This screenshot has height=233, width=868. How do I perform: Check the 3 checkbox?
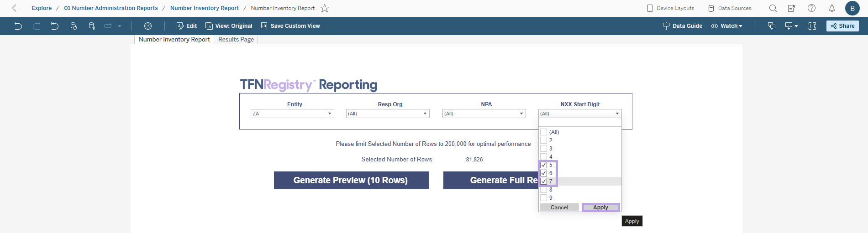pyautogui.click(x=543, y=149)
